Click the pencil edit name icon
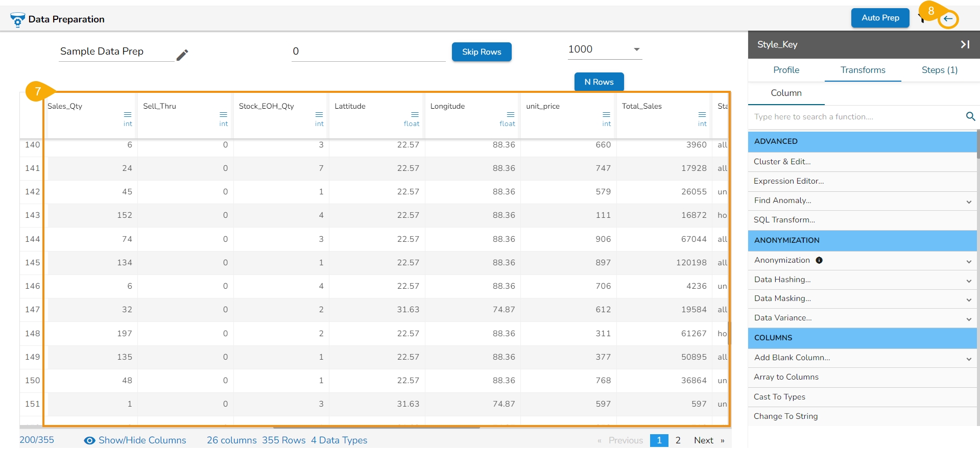The height and width of the screenshot is (450, 980). point(182,55)
